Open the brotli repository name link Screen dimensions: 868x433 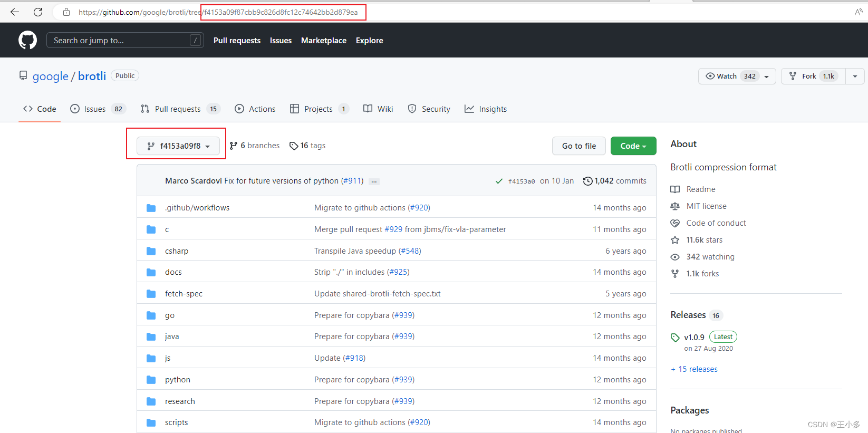click(x=92, y=76)
